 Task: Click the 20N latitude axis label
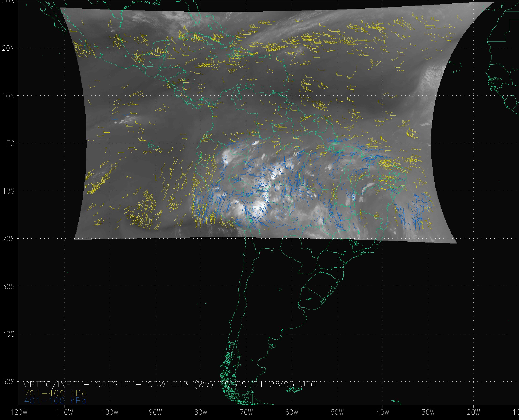pyautogui.click(x=9, y=48)
